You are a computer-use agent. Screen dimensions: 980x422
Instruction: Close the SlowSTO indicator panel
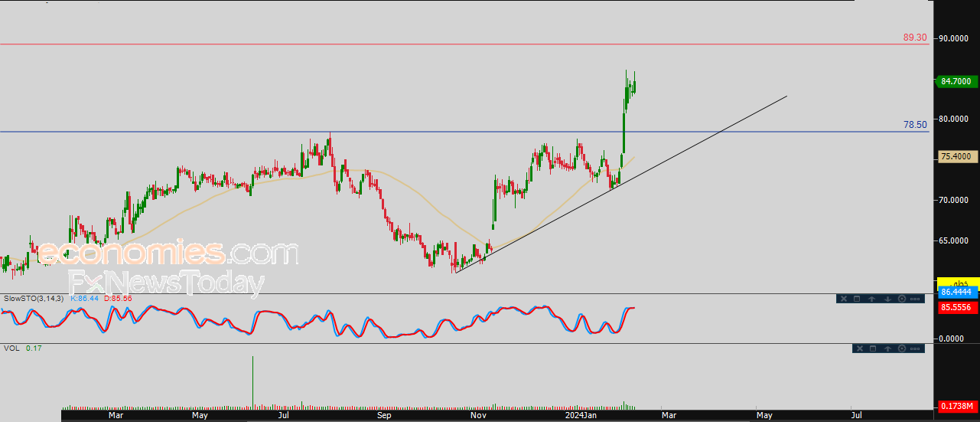843,299
